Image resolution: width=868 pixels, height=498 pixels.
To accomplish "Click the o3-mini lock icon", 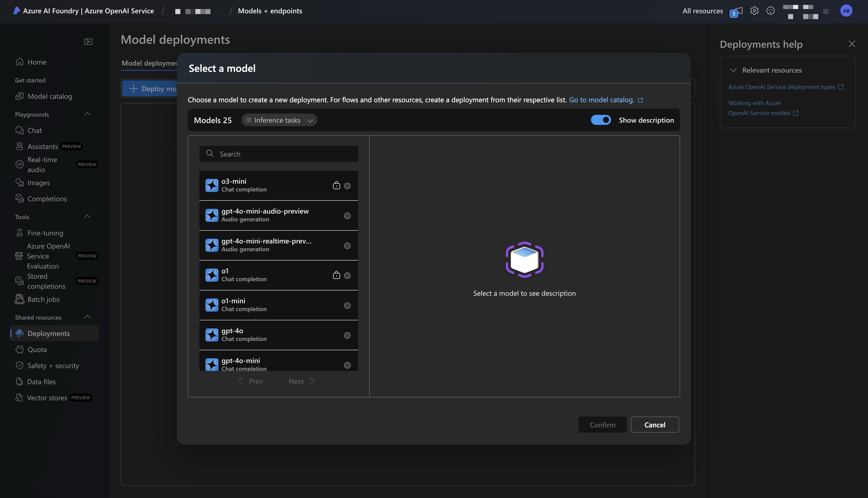I will tap(336, 186).
